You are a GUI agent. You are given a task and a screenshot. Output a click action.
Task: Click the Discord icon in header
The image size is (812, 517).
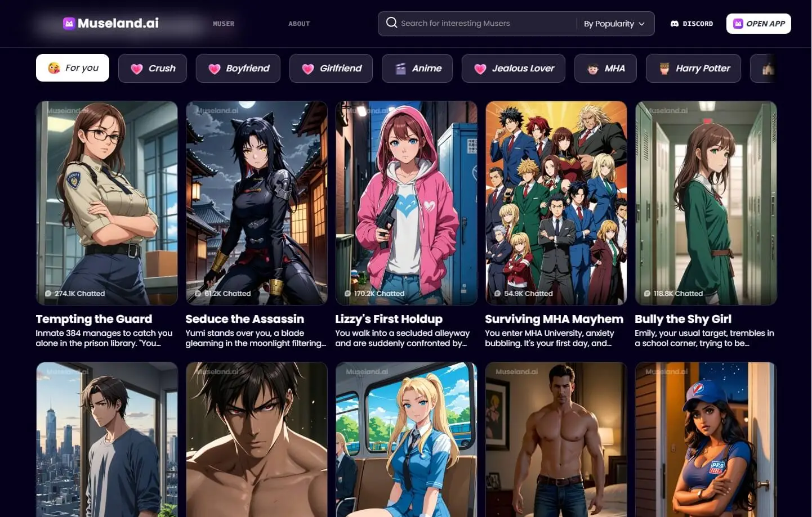[x=674, y=24]
